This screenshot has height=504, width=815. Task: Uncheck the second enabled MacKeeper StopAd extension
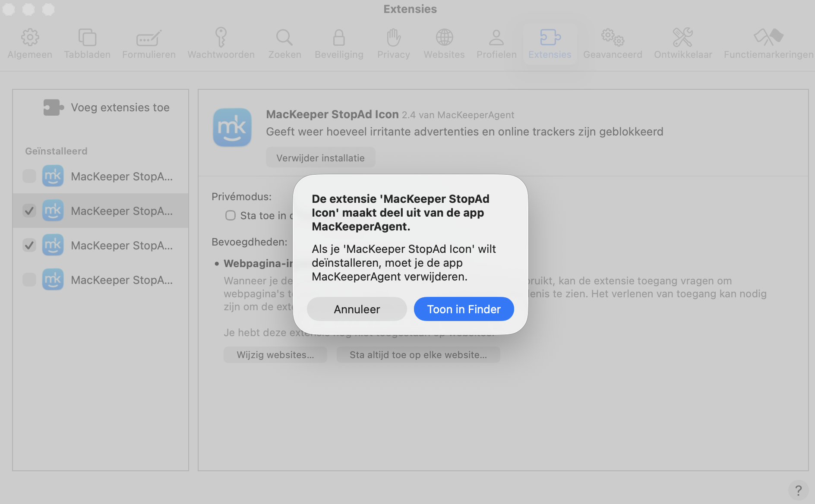click(29, 211)
